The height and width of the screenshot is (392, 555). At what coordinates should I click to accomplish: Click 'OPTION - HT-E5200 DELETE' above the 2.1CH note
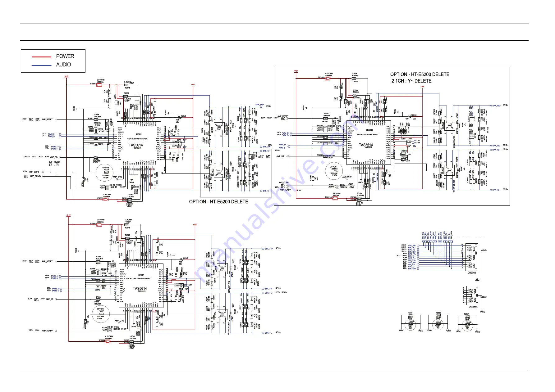[x=420, y=74]
